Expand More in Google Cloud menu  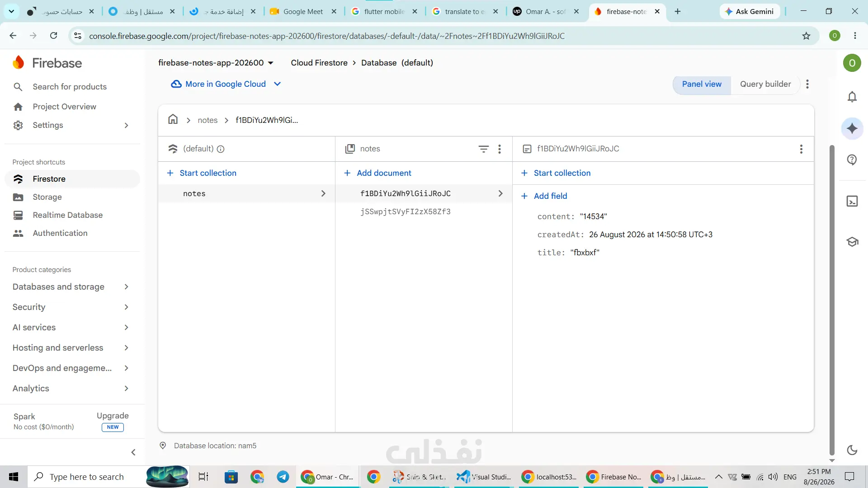(226, 84)
